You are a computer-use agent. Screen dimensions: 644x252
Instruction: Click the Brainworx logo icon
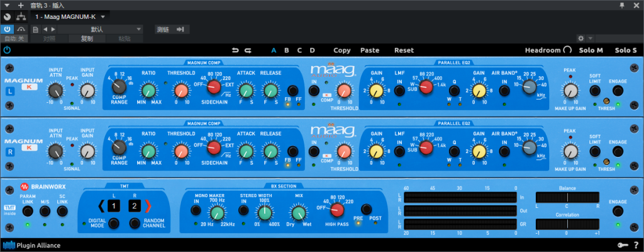(23, 186)
